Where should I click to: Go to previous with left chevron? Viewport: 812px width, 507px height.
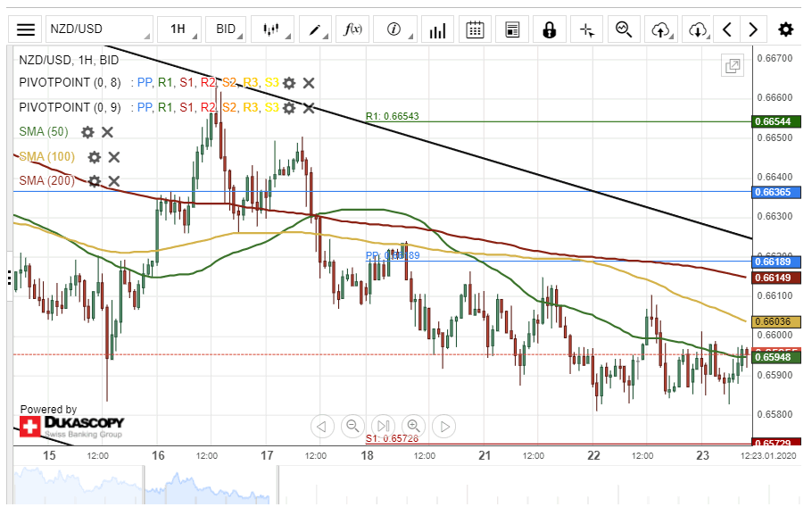[727, 29]
